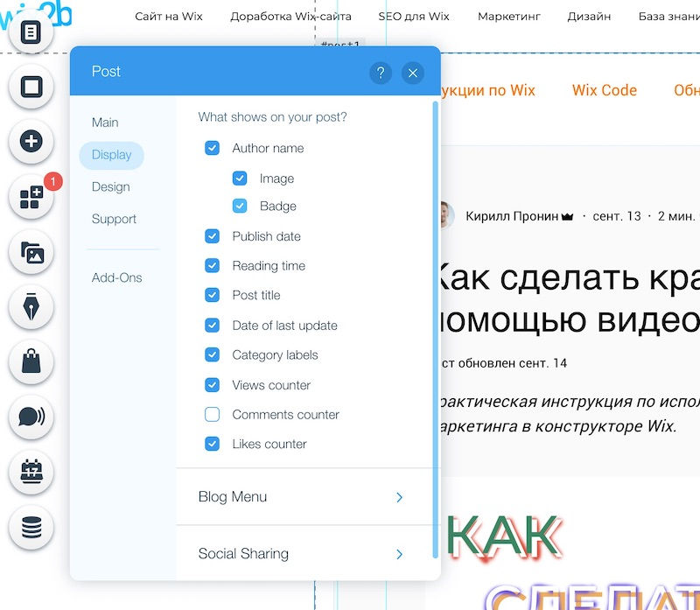Toggle the Post title checkbox

pos(212,295)
